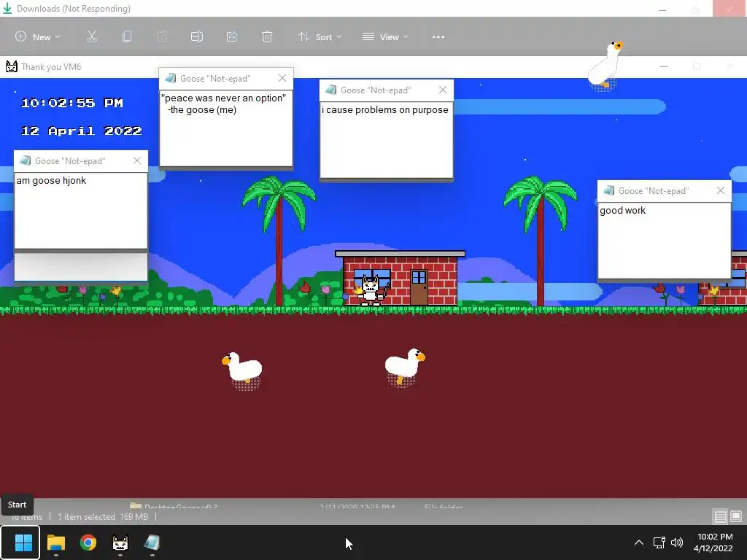Screen dimensions: 747x560
Task: Click the Rename icon in toolbar
Action: tap(197, 36)
